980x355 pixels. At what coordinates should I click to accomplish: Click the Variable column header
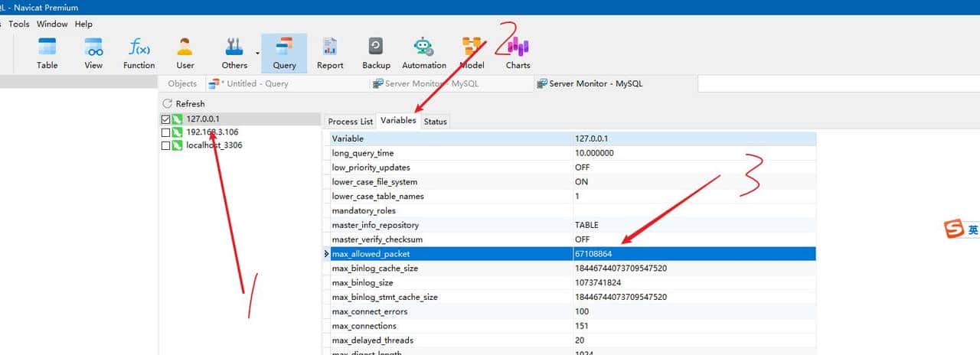451,138
